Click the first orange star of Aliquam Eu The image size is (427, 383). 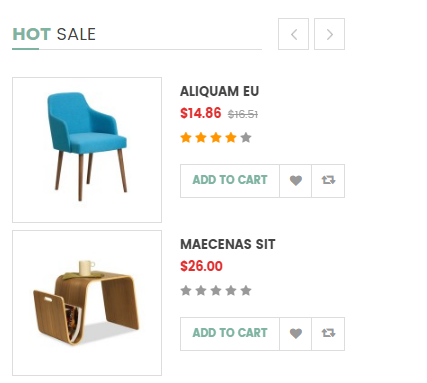click(186, 137)
